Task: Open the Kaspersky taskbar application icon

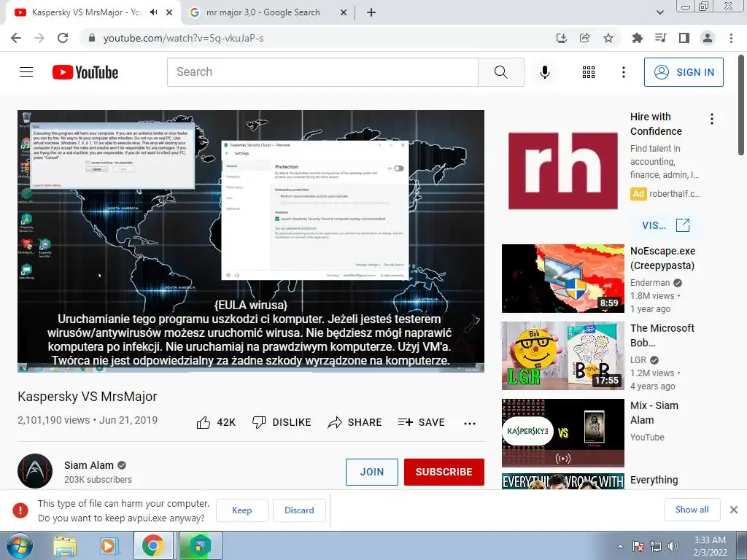Action: pyautogui.click(x=200, y=545)
